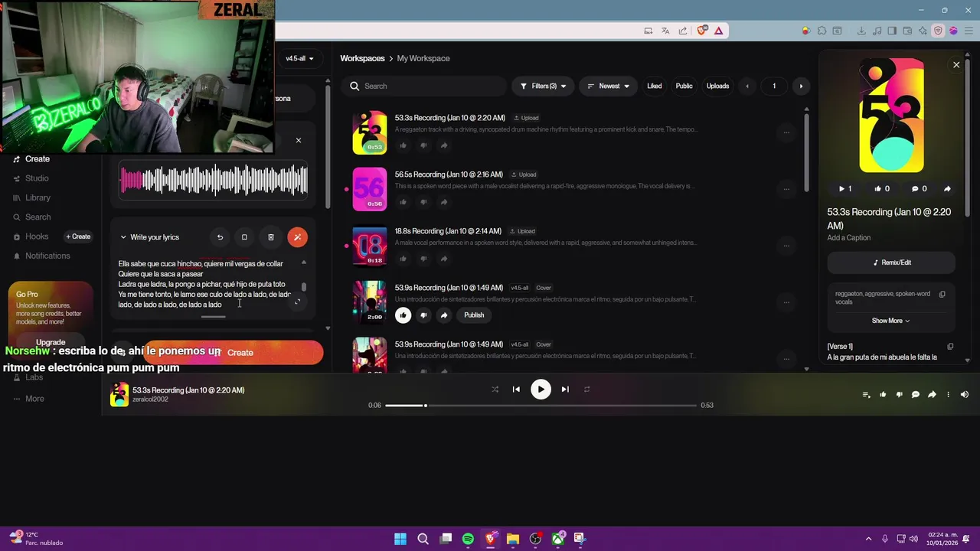Open the 53.3s Recording thumbnail
Screen dimensions: 980x551
[x=370, y=132]
